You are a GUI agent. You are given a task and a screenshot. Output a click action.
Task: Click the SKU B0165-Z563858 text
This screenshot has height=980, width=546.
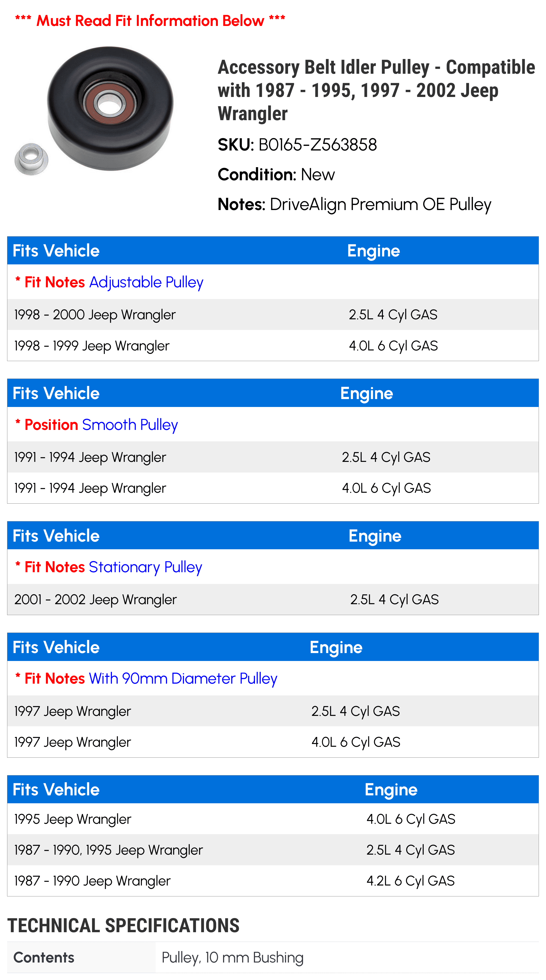[x=297, y=144]
